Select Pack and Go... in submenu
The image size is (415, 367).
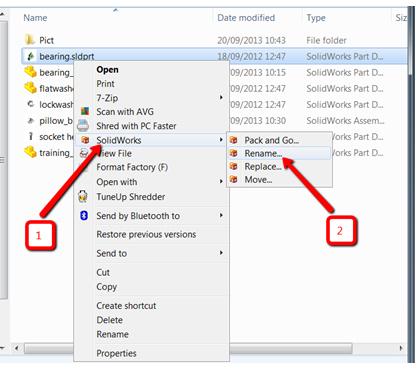pos(272,140)
